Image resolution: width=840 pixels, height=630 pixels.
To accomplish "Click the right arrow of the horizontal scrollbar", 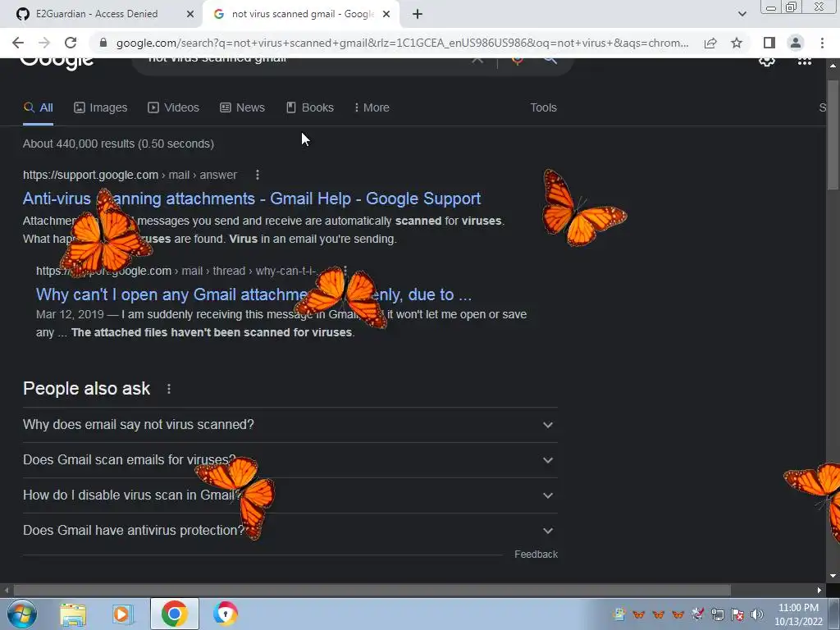I will click(819, 590).
